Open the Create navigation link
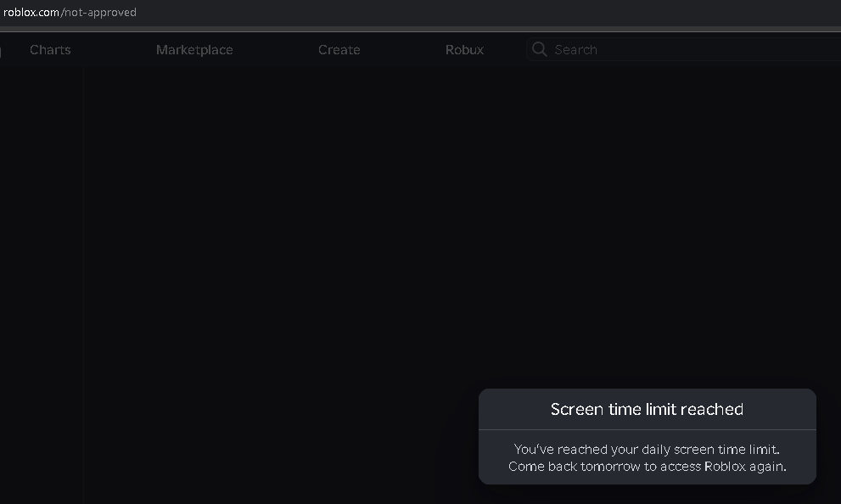841x504 pixels. click(x=339, y=50)
